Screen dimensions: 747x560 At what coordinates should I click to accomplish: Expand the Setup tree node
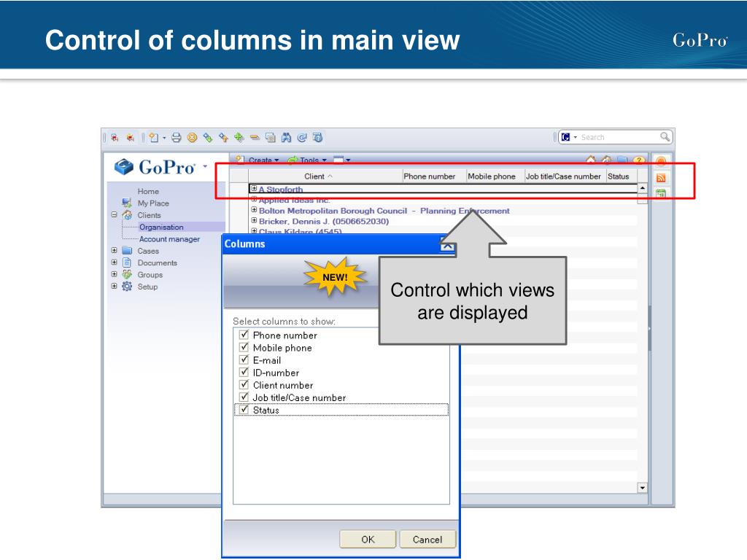[x=114, y=286]
